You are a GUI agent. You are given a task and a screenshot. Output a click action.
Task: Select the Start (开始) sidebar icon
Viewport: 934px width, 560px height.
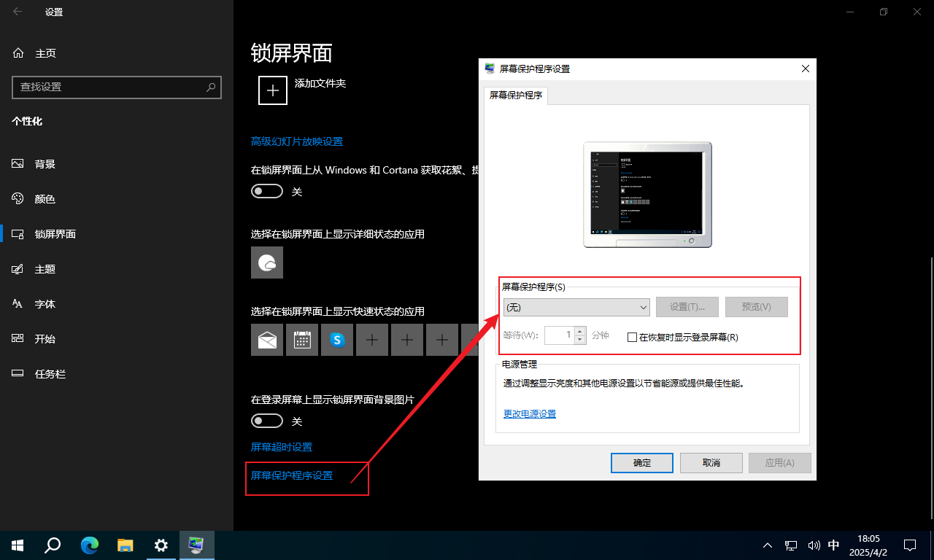(x=18, y=339)
